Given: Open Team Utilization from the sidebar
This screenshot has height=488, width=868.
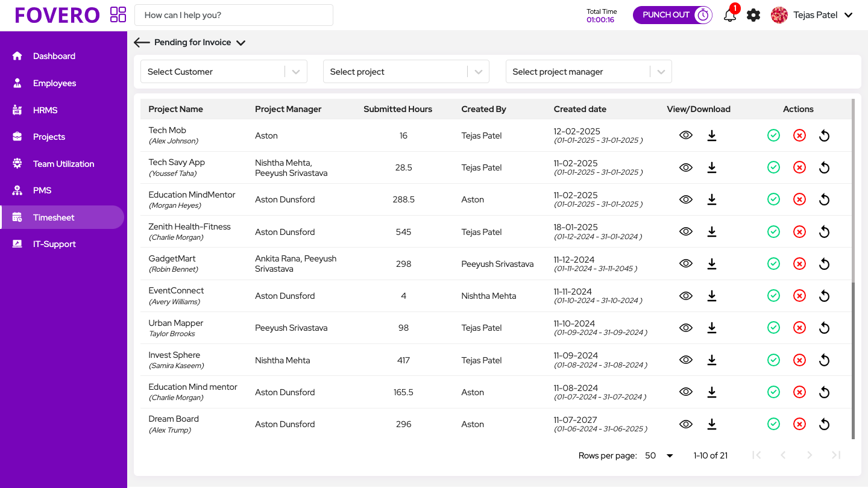Looking at the screenshot, I should (x=63, y=164).
